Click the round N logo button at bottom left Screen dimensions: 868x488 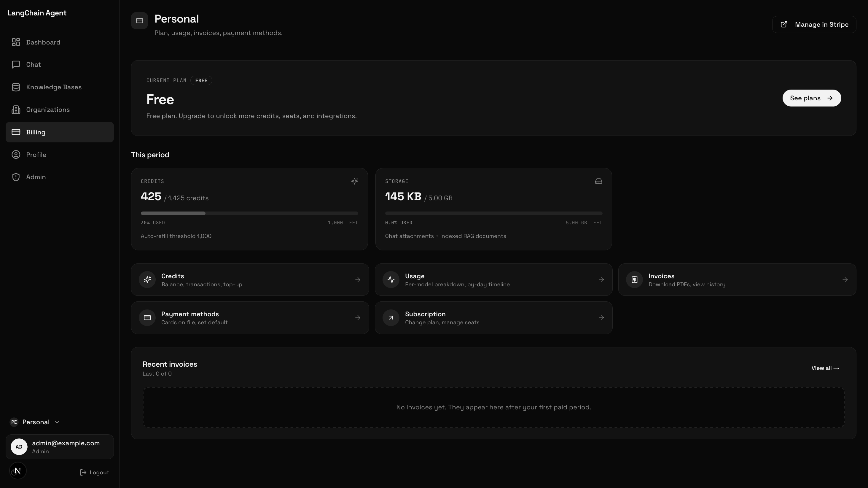pos(17,471)
